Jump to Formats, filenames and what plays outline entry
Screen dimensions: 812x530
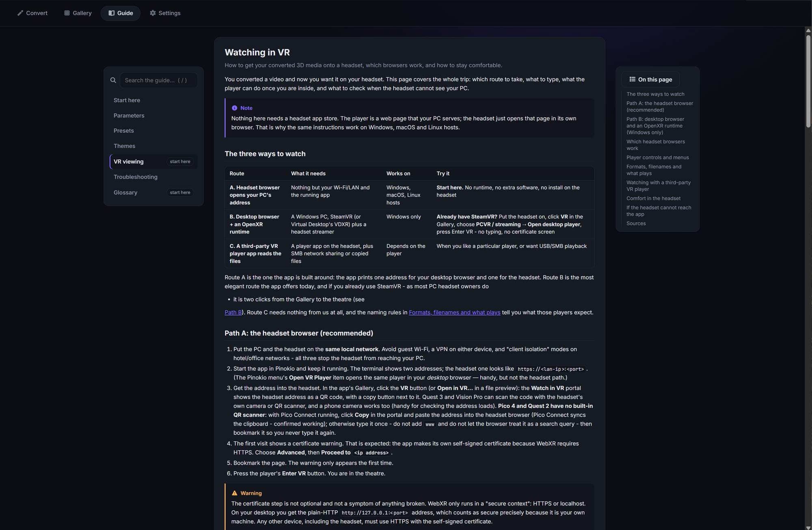(x=654, y=170)
